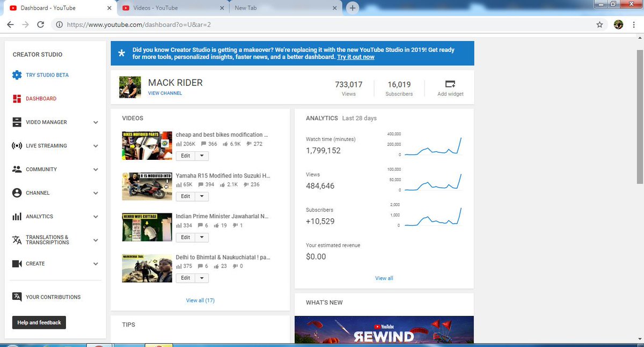644x347 pixels.
Task: Open the Naukuchia Taal video thumbnail
Action: click(147, 268)
